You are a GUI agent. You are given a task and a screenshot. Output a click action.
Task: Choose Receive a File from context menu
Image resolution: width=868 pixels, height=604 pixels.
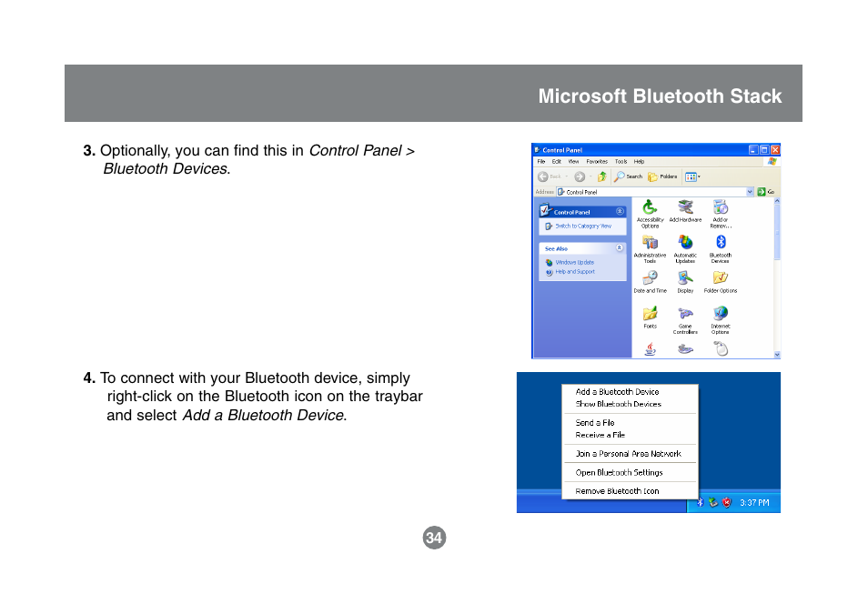click(601, 435)
